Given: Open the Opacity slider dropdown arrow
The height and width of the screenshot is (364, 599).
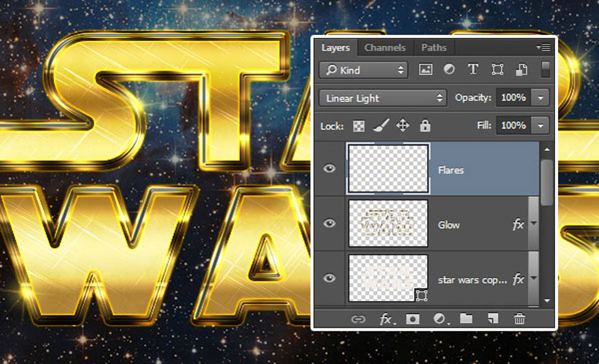Looking at the screenshot, I should pyautogui.click(x=540, y=98).
